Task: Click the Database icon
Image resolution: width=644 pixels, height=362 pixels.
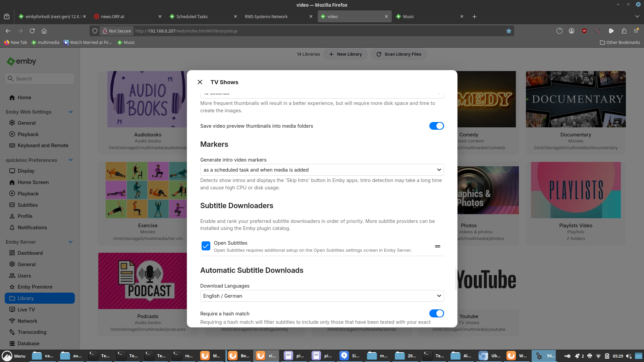Action: point(12,344)
